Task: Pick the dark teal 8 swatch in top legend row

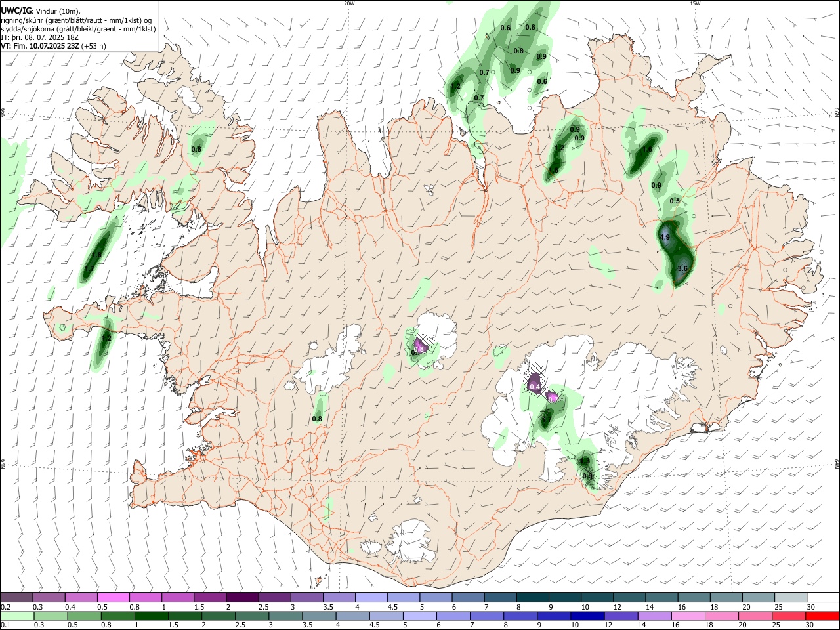Action: [532, 597]
